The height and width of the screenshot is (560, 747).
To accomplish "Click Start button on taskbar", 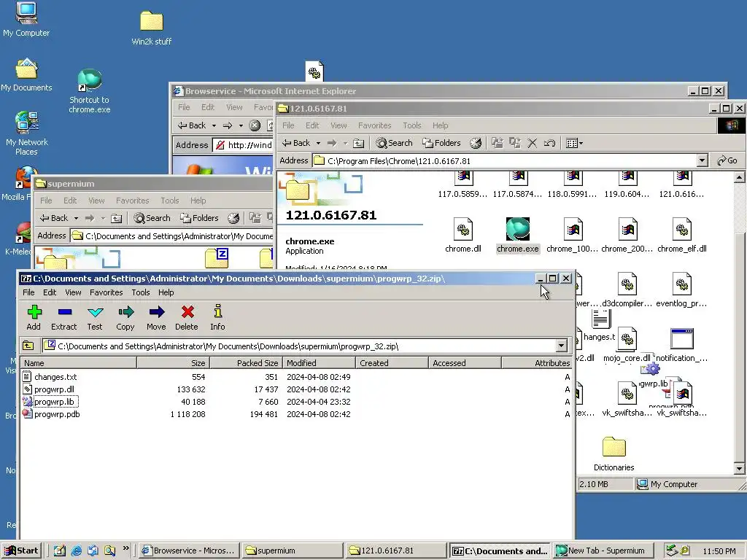I will click(x=21, y=551).
